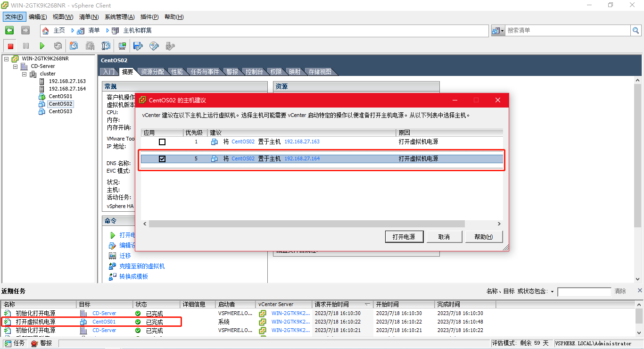Viewport: 644px width, 349px height.
Task: Launch the VM console toolbar icon
Action: [122, 46]
